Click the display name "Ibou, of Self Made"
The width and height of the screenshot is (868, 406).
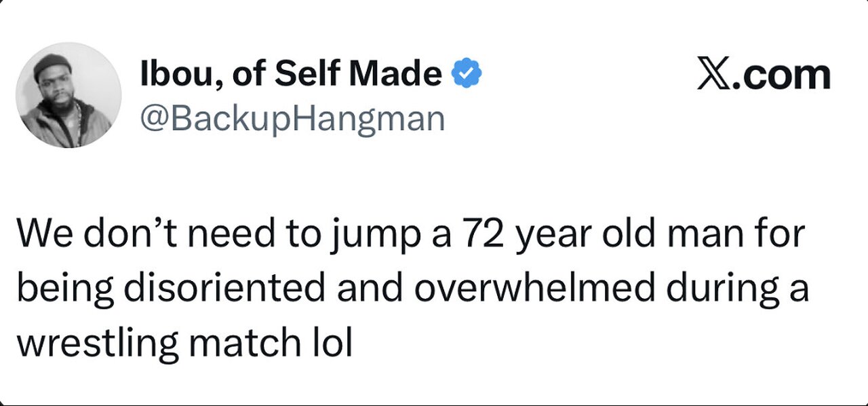coord(291,74)
